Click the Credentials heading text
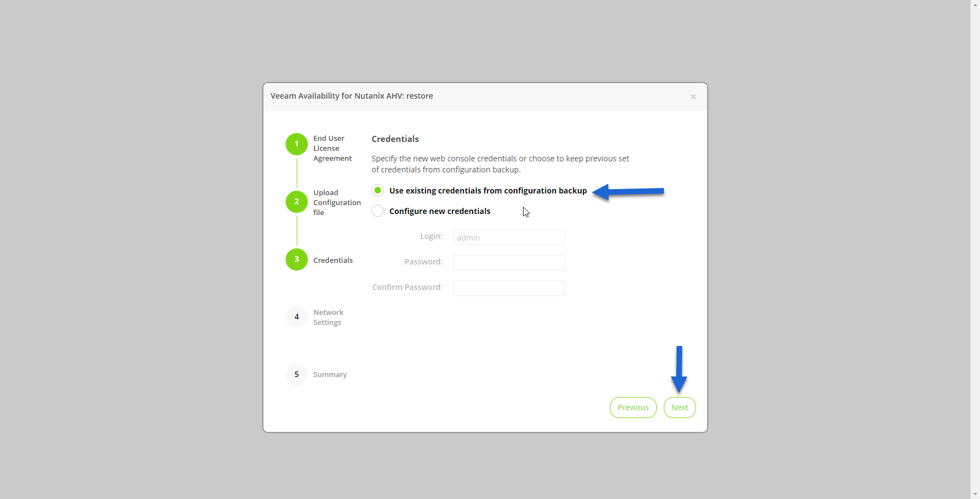 tap(395, 139)
